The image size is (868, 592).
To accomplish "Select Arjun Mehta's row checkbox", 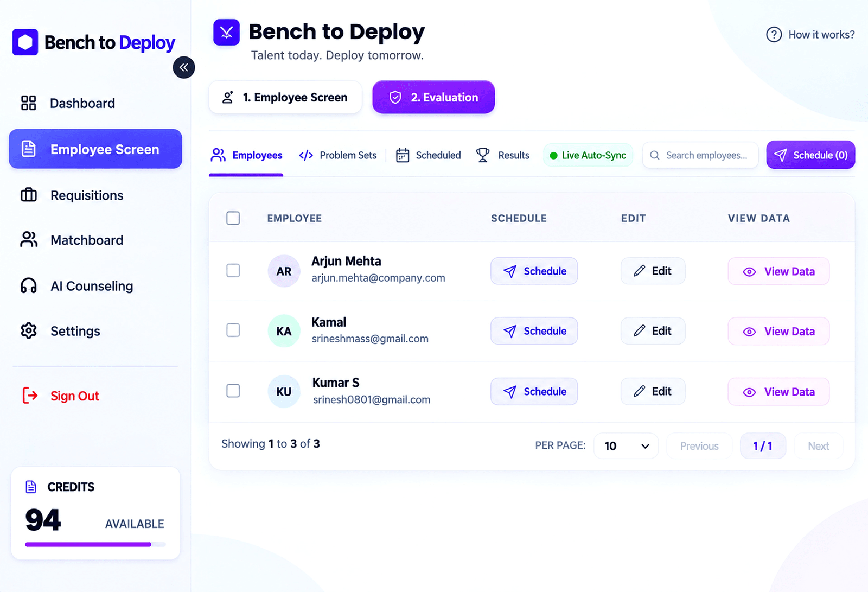I will 233,270.
